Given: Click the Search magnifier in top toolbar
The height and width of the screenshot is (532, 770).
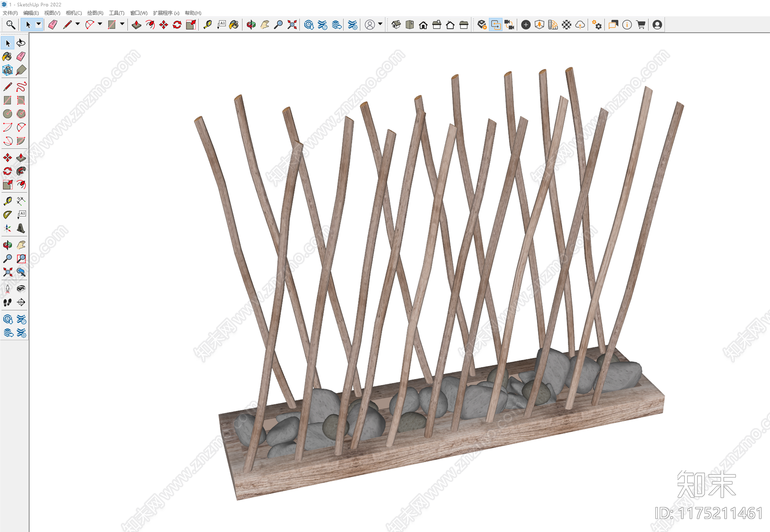Looking at the screenshot, I should [10, 25].
